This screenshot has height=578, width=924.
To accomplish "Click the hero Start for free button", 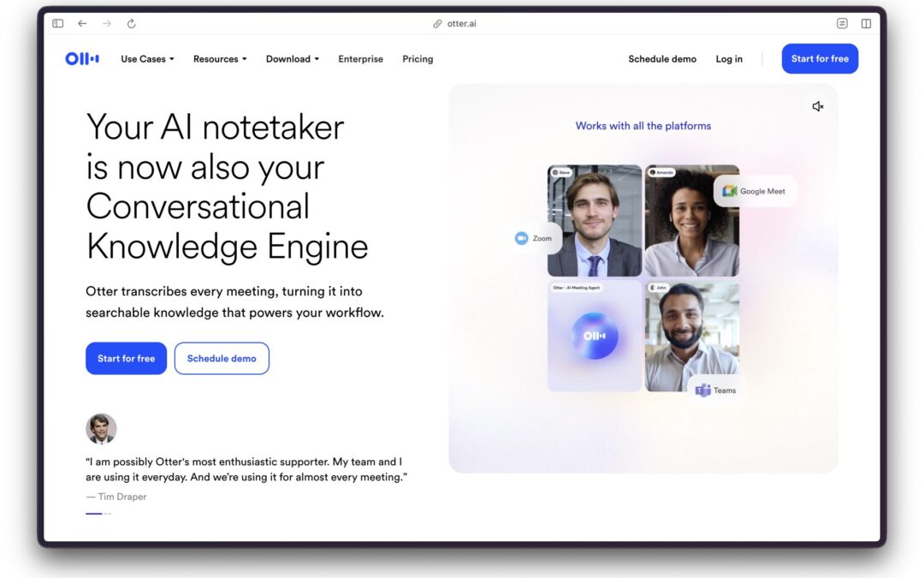I will click(126, 358).
